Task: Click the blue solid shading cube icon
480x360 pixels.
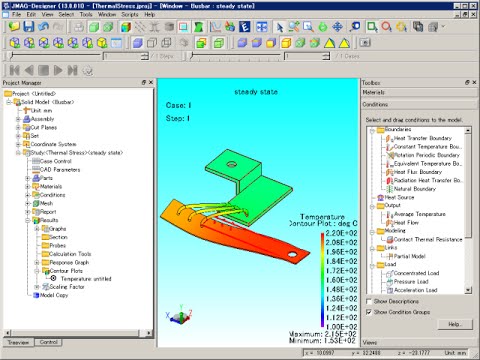Action: 137,43
